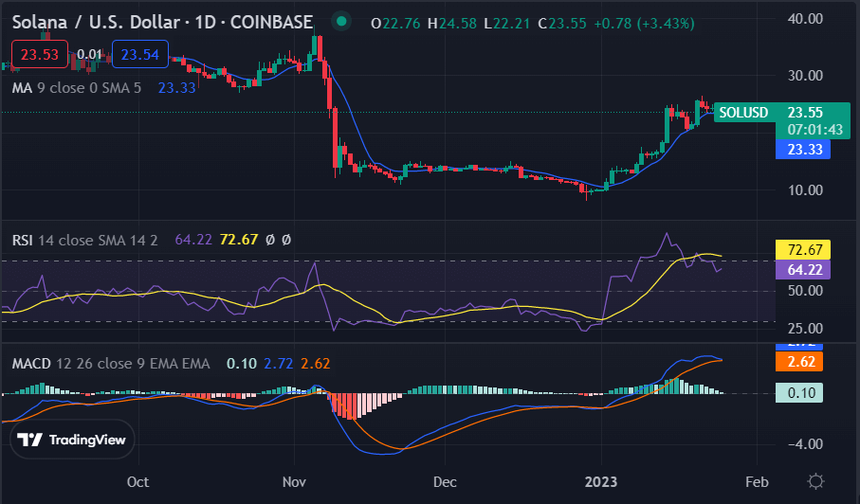Open chart settings gear icon

coord(815,481)
